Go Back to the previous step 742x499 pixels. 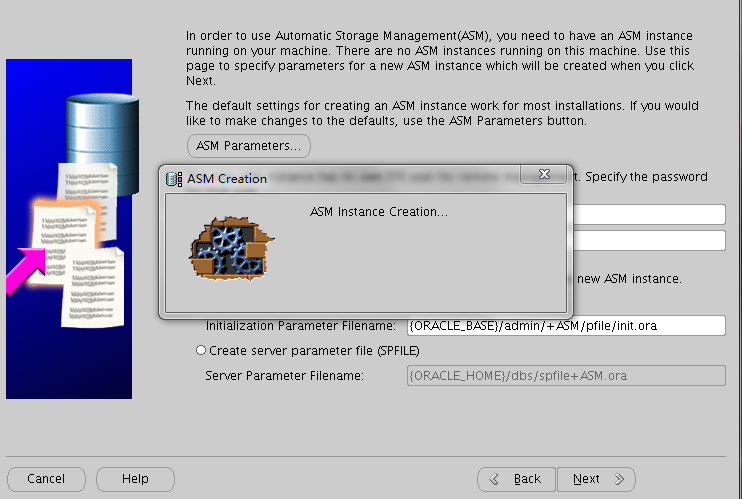pyautogui.click(x=517, y=479)
